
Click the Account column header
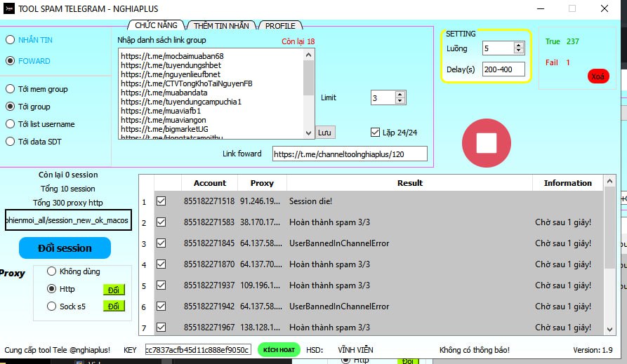209,183
